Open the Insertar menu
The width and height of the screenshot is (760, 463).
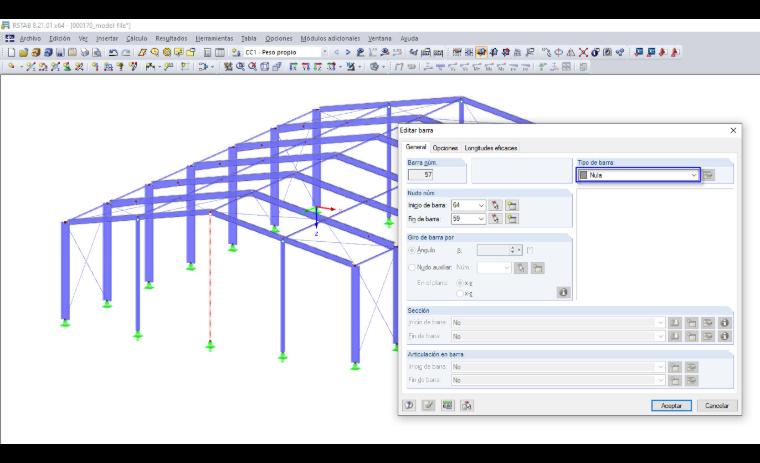107,38
